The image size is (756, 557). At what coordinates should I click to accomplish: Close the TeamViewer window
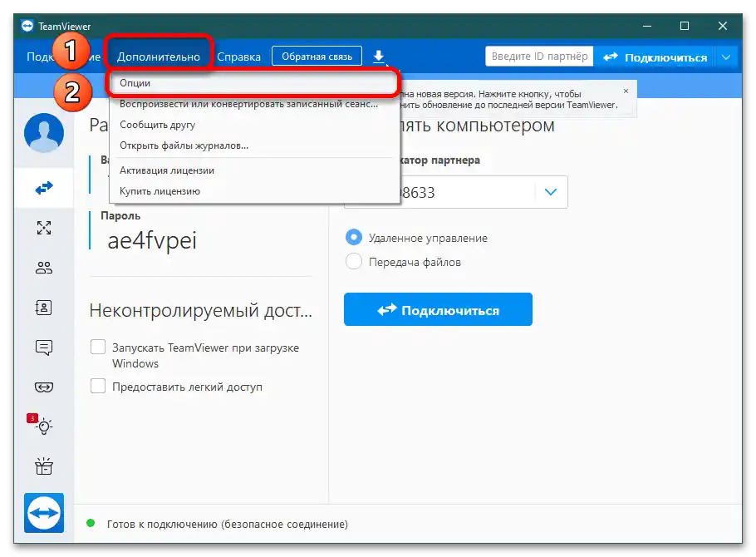coord(722,26)
